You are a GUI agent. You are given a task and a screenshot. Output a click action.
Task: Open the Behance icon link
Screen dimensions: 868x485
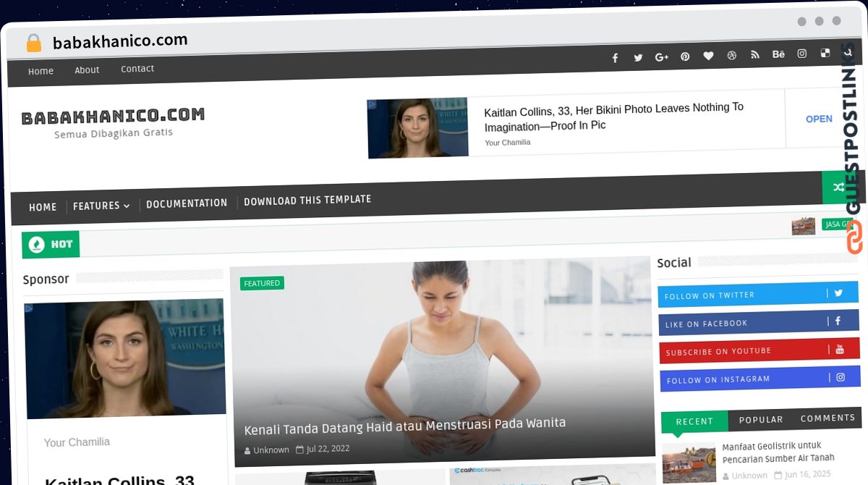(x=778, y=54)
